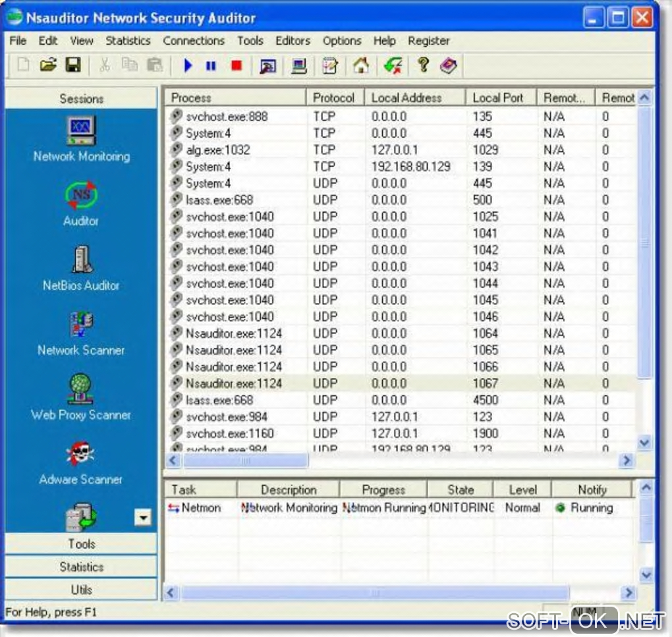Screen dimensions: 672x637
Task: Click the last partially shown Sessions panel icon
Action: click(x=81, y=516)
